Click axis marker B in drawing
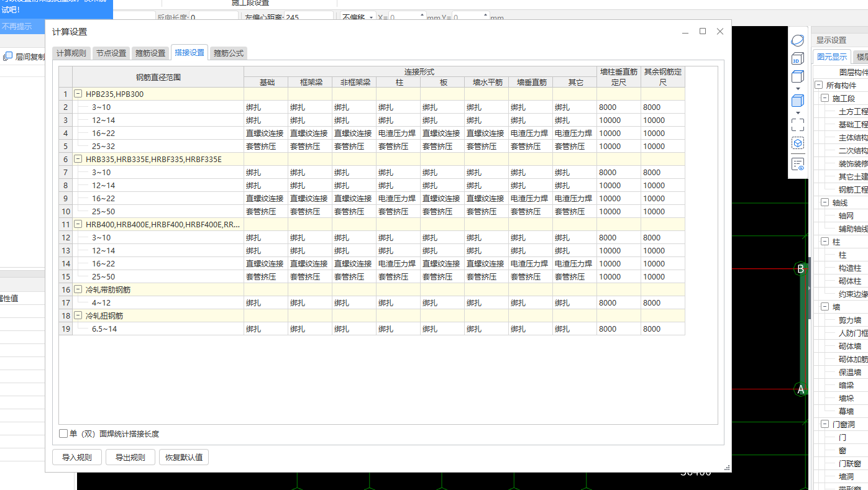Image resolution: width=868 pixels, height=490 pixels. pos(800,269)
